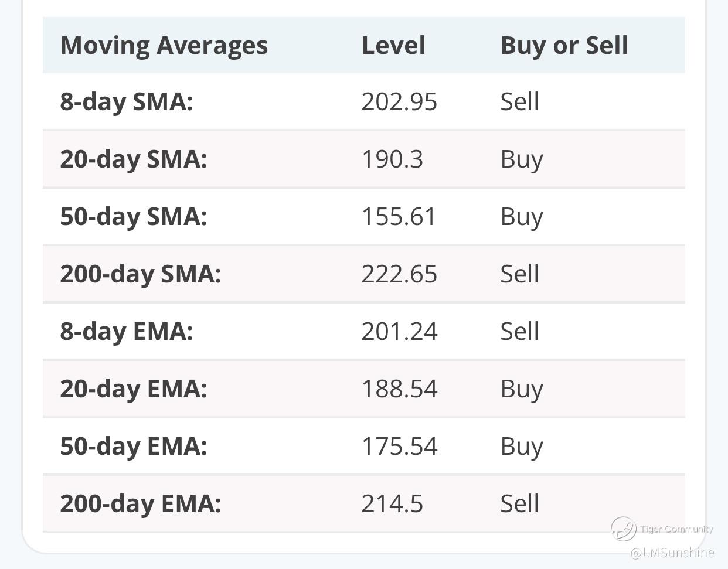This screenshot has width=728, height=569.
Task: Click the Buy signal for 20-day SMA
Action: (522, 159)
